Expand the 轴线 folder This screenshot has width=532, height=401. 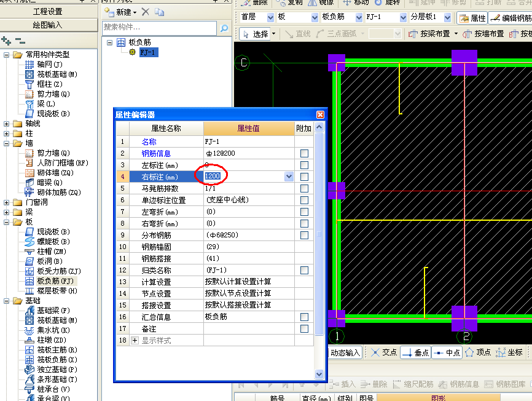click(x=6, y=124)
